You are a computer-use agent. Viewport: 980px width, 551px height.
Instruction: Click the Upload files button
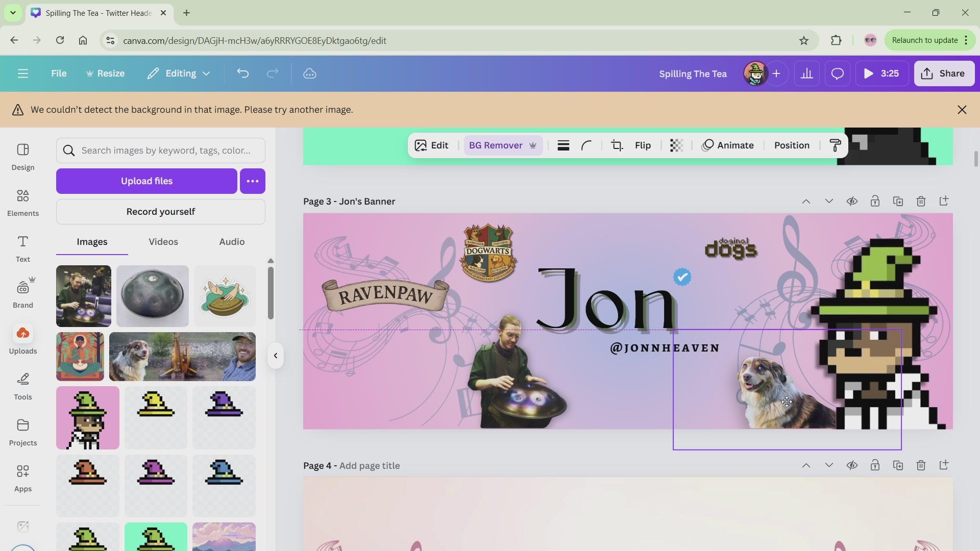146,181
